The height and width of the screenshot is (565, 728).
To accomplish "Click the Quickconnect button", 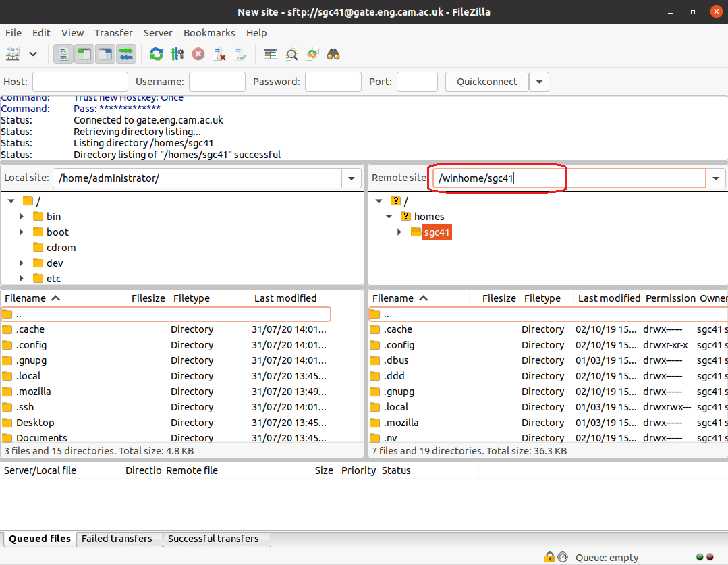I will (x=486, y=82).
